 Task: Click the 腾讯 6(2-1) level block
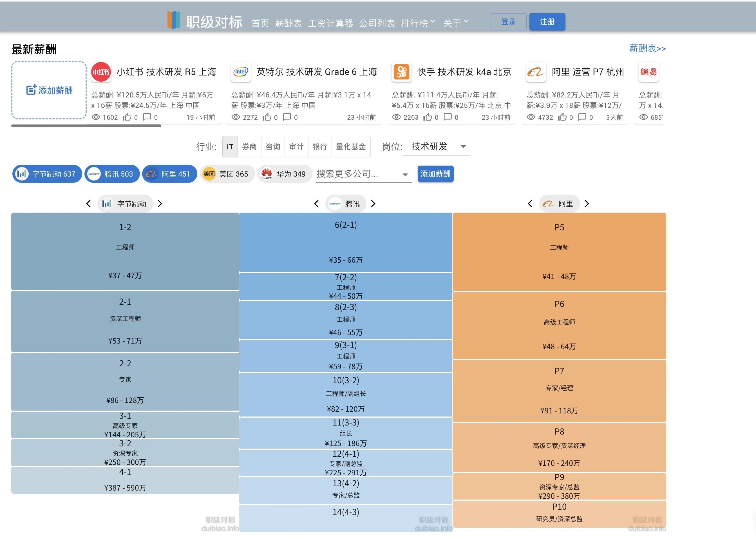pos(346,242)
